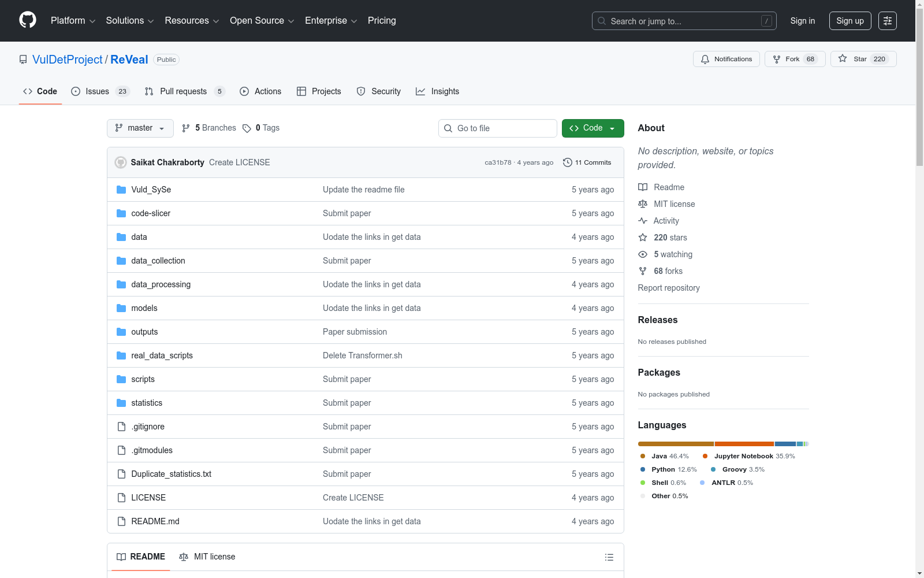This screenshot has height=578, width=924.
Task: Open the Projects tab
Action: [x=319, y=91]
